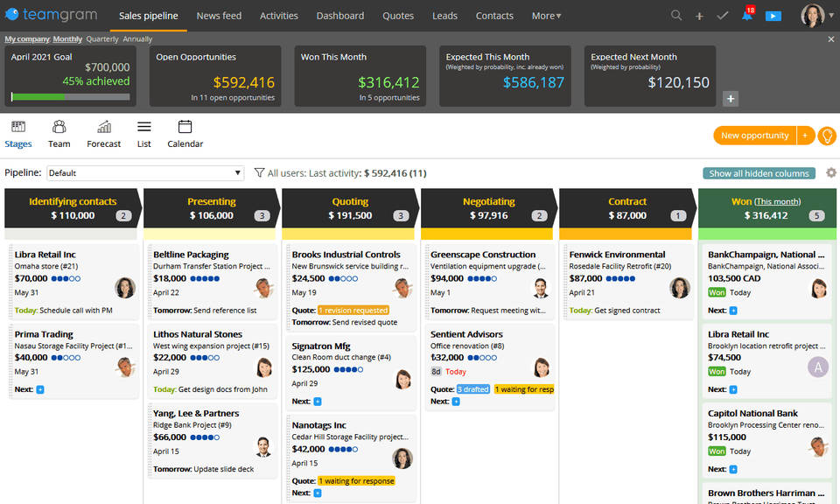Switch to the List view
Screen dimensions: 840x504
click(x=144, y=135)
